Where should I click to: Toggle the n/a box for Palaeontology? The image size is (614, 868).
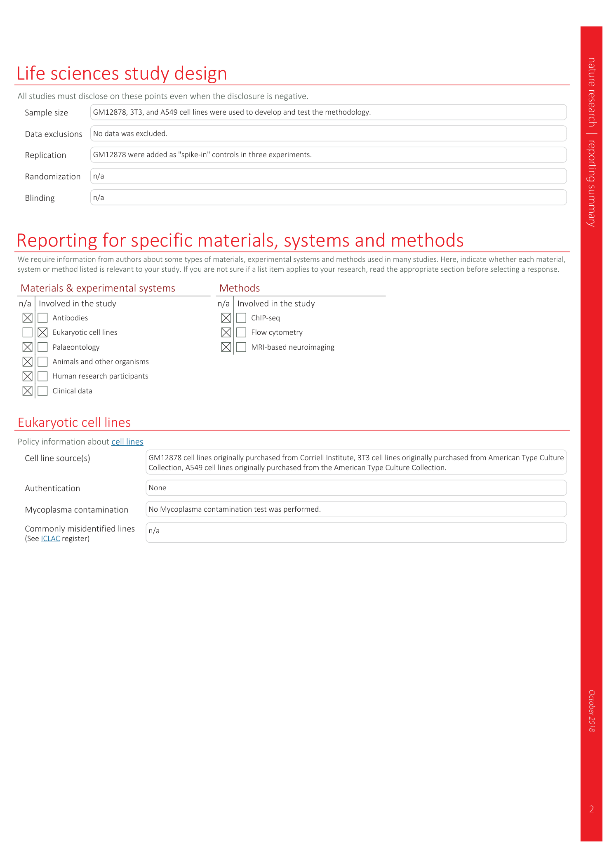pyautogui.click(x=28, y=347)
